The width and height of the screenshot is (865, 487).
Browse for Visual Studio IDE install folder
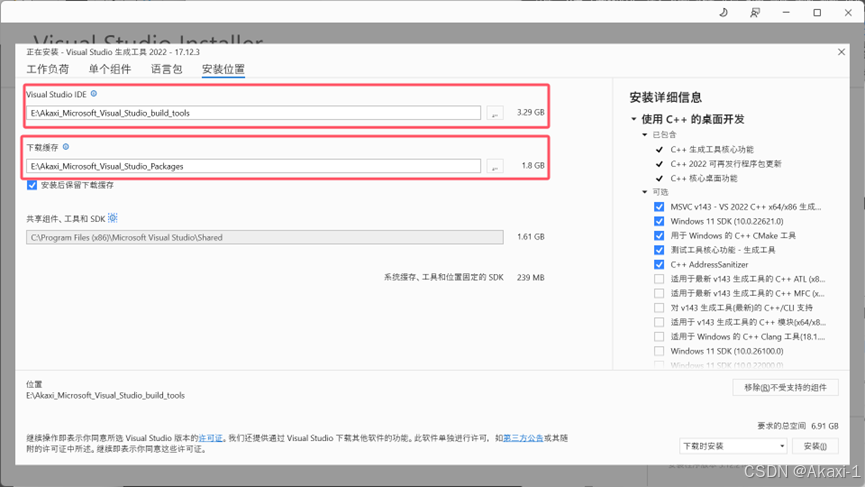495,113
